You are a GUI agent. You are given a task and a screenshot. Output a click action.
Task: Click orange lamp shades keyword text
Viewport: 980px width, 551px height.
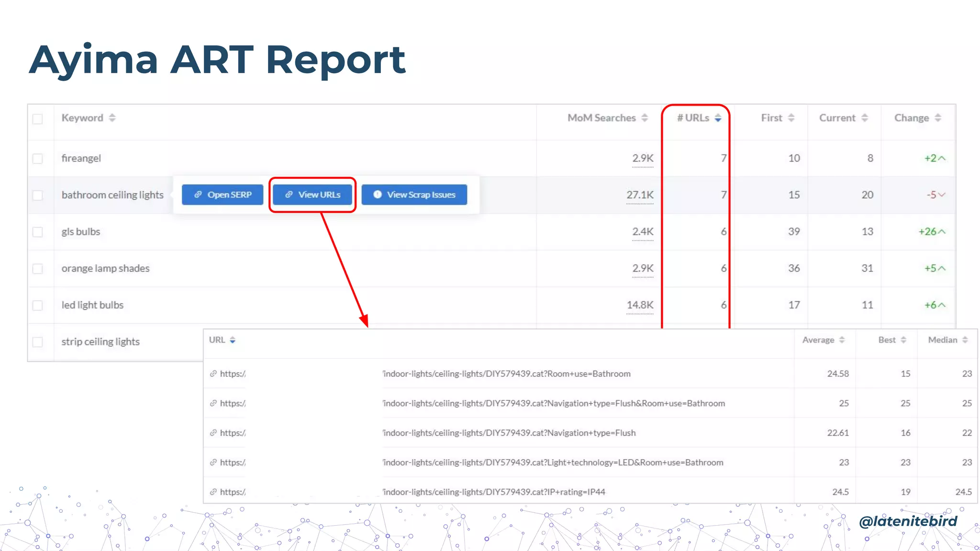click(x=105, y=268)
